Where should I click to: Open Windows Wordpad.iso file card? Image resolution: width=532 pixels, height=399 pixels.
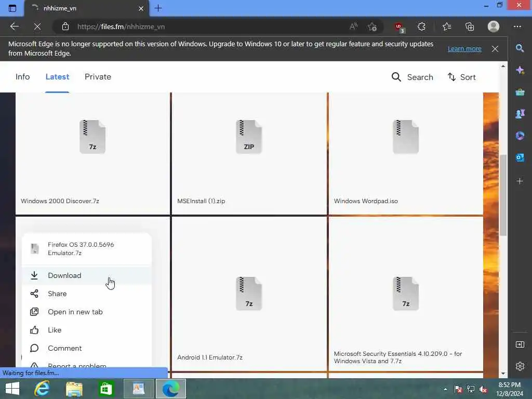pos(406,153)
